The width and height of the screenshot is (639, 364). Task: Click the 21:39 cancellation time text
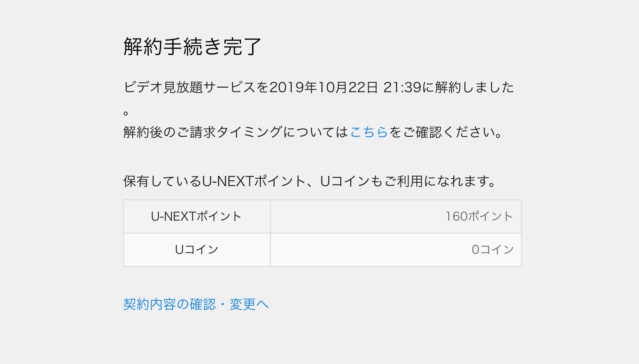coord(402,87)
